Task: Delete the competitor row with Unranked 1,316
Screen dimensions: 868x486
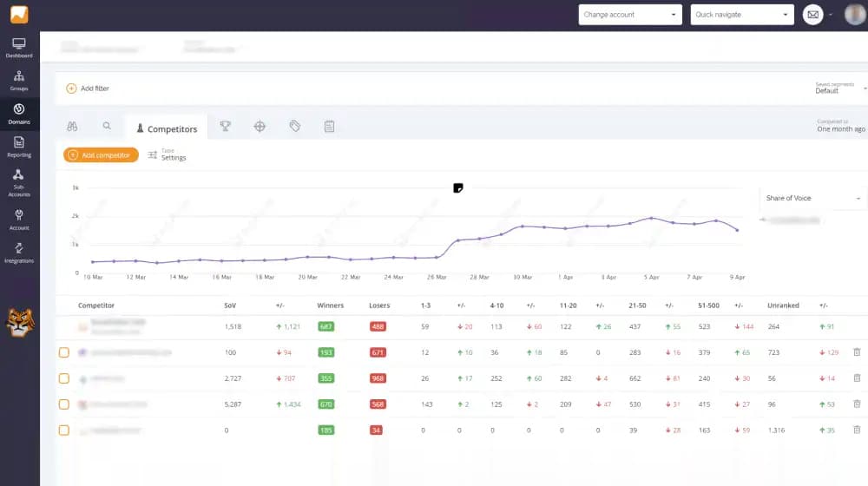Action: click(x=857, y=430)
